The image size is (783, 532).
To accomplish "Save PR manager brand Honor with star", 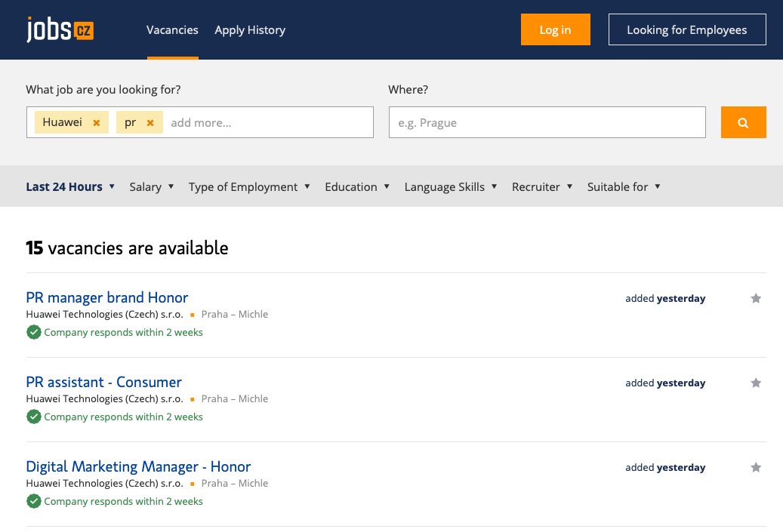I will point(756,298).
